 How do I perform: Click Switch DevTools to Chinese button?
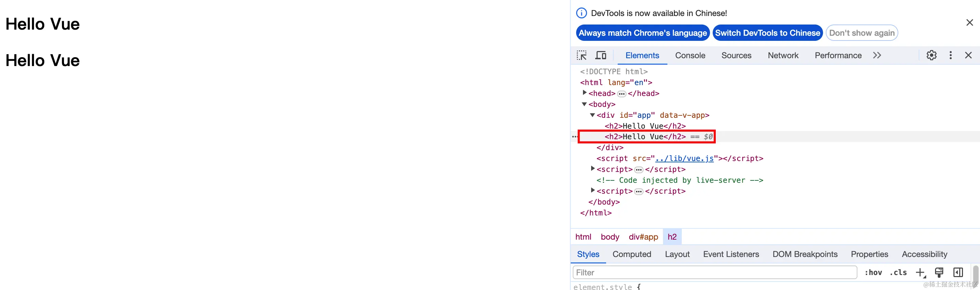point(767,33)
